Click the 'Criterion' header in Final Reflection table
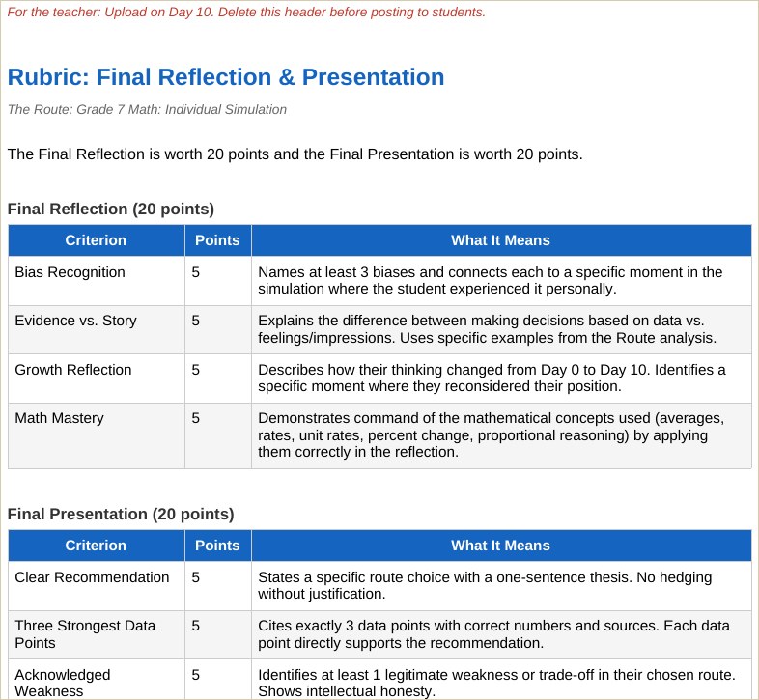 (x=96, y=240)
